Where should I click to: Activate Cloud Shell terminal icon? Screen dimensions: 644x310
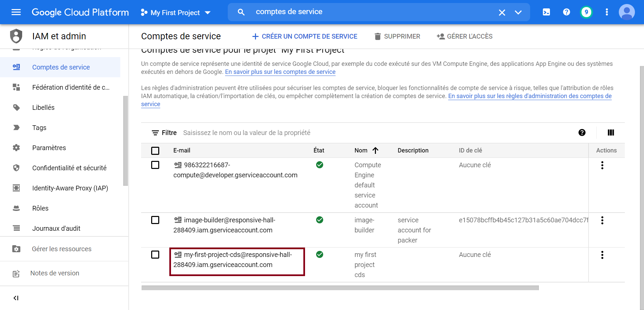[x=546, y=12]
